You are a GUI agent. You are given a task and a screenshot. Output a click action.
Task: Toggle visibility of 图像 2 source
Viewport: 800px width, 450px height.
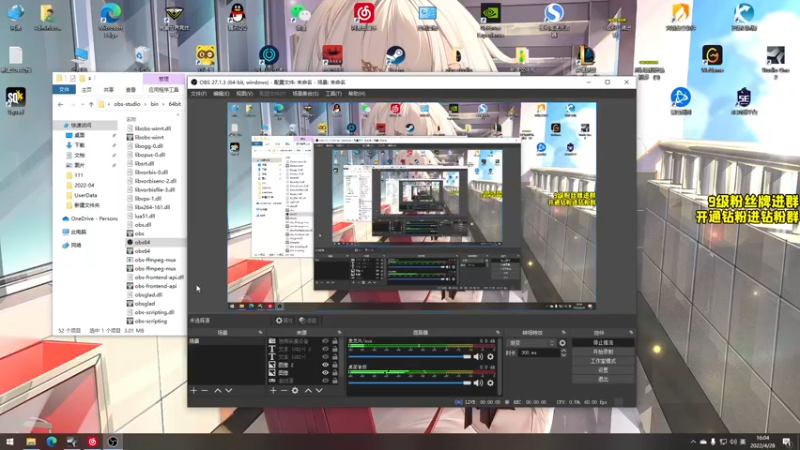pos(325,365)
